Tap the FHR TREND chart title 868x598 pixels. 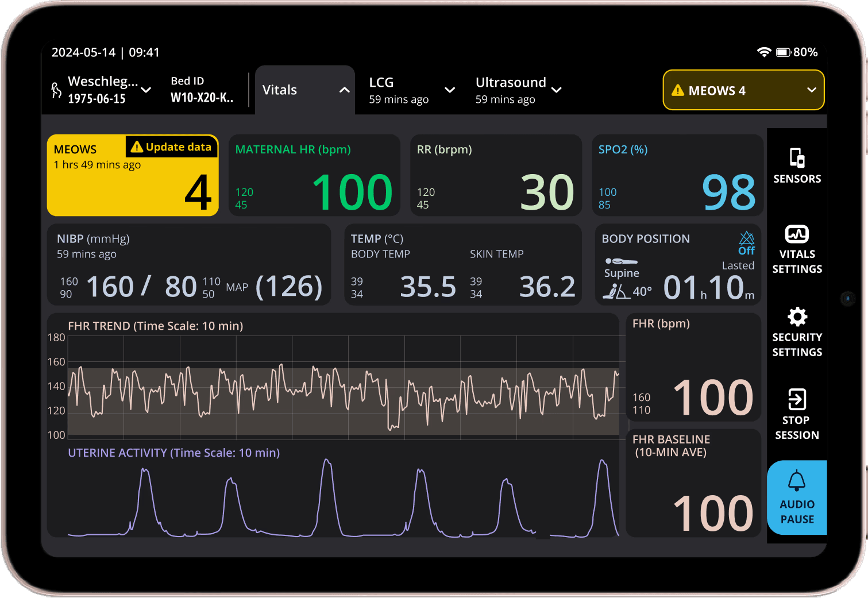155,326
